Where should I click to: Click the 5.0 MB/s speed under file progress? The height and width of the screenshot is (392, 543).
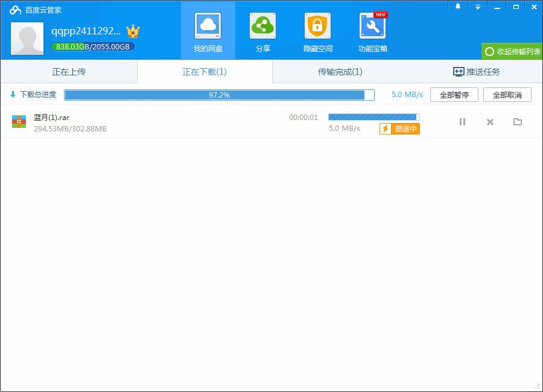coord(345,128)
